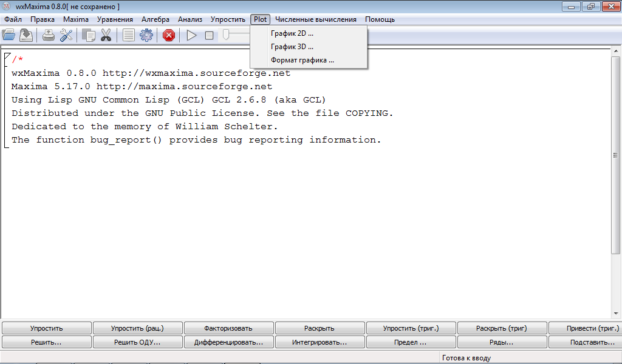Interrupt calculation with the red stop icon
Viewport: 622px width, 364px height.
coord(169,35)
